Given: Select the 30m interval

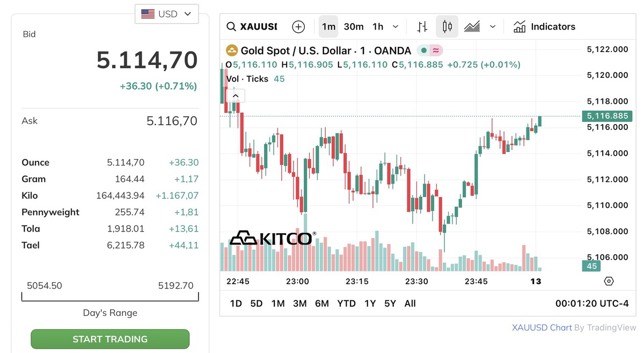Looking at the screenshot, I should (354, 27).
